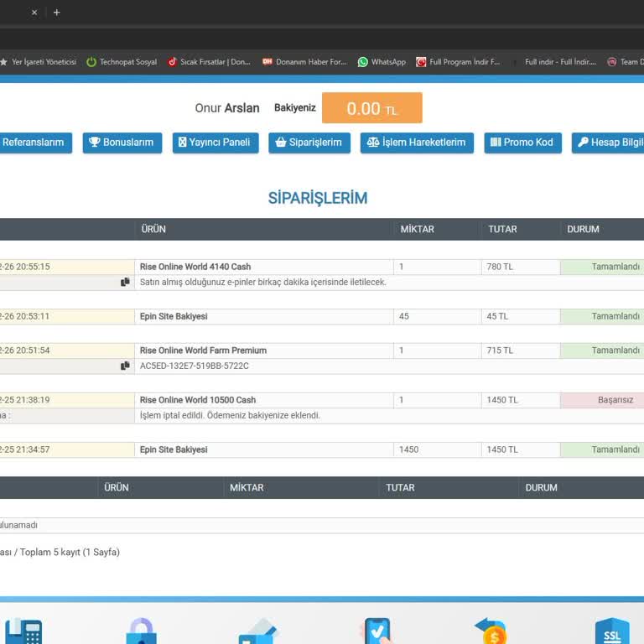Open Yer İşareti Yöneticisi bookmark
The image size is (644, 644).
click(x=39, y=62)
